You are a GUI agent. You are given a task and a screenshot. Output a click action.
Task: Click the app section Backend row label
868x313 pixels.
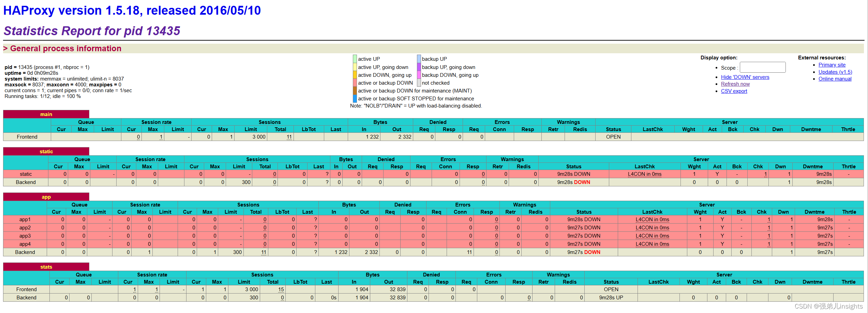click(x=25, y=252)
